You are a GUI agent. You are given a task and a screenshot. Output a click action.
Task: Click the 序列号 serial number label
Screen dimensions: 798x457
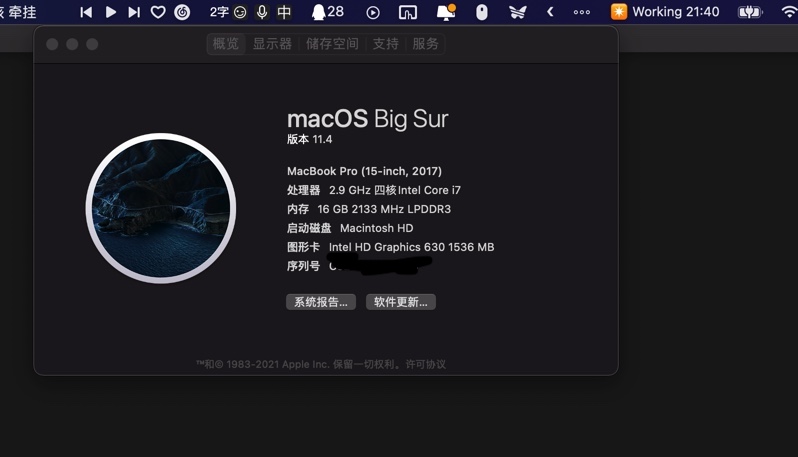[303, 266]
